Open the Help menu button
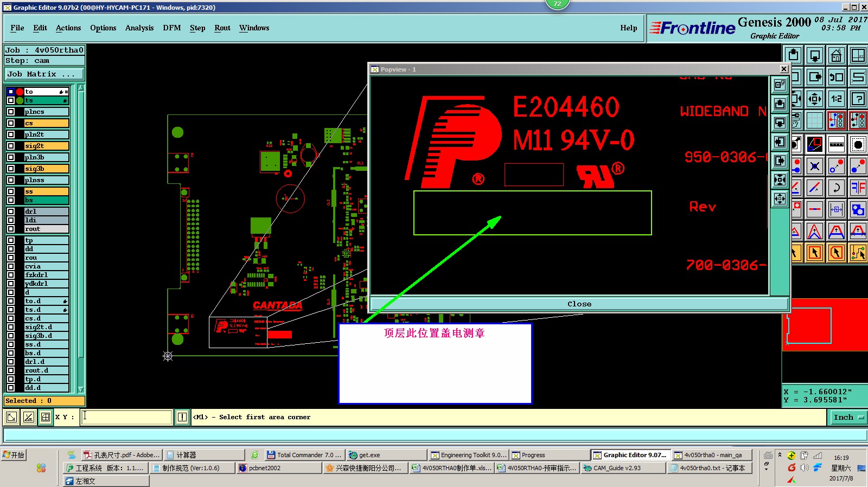This screenshot has height=487, width=868. tap(629, 28)
